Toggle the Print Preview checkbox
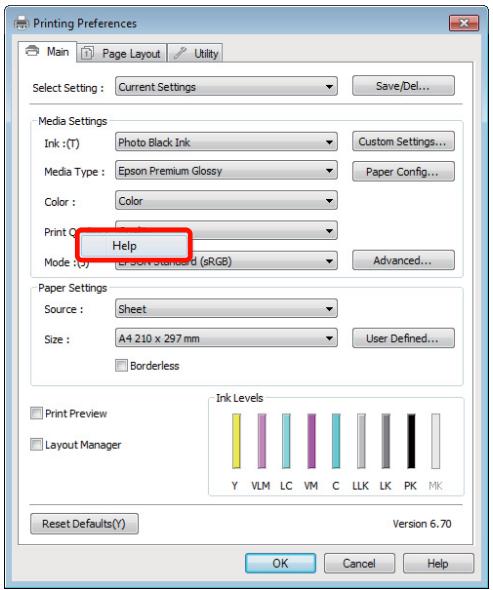The height and width of the screenshot is (590, 493). (37, 413)
